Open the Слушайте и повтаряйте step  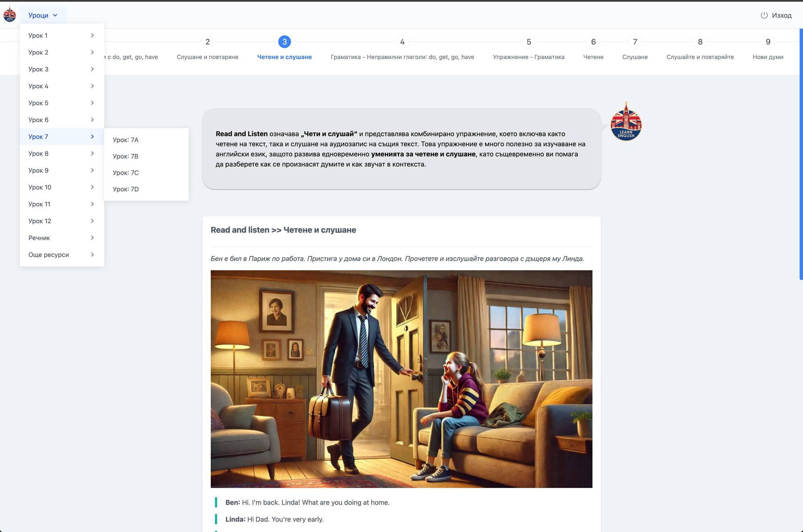coord(700,57)
